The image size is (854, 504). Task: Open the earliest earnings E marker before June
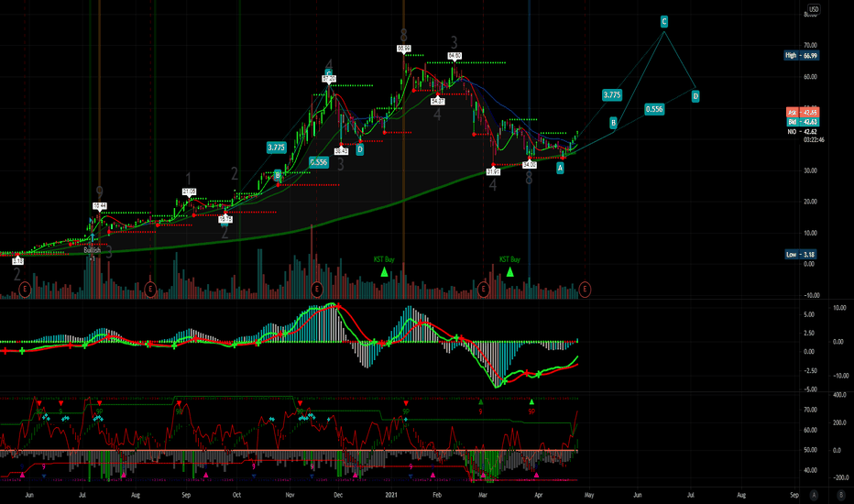pos(25,290)
